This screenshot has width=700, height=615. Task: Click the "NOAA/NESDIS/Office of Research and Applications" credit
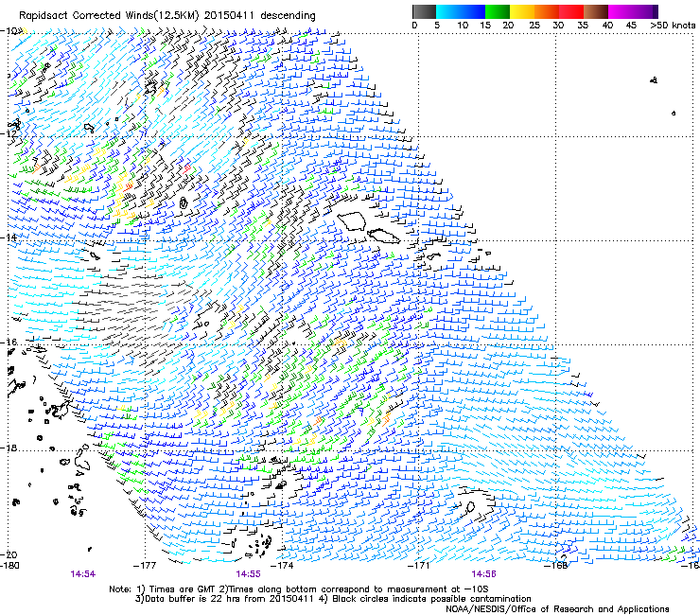(x=557, y=609)
